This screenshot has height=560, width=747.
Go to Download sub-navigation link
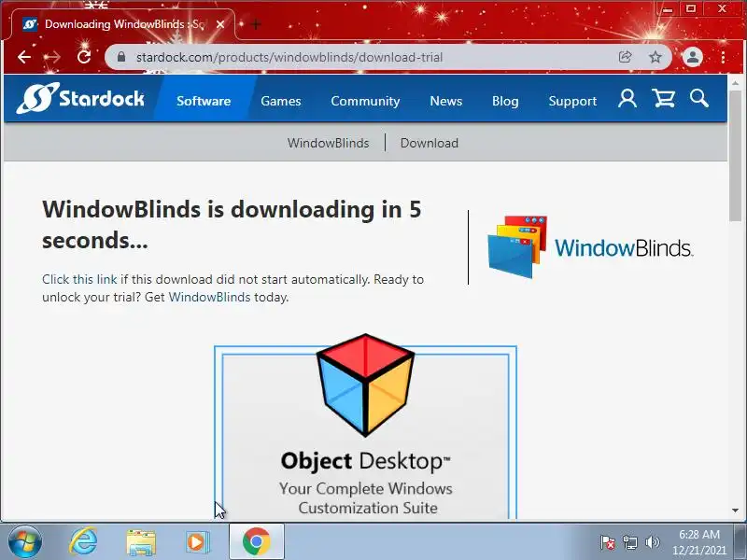click(x=430, y=143)
